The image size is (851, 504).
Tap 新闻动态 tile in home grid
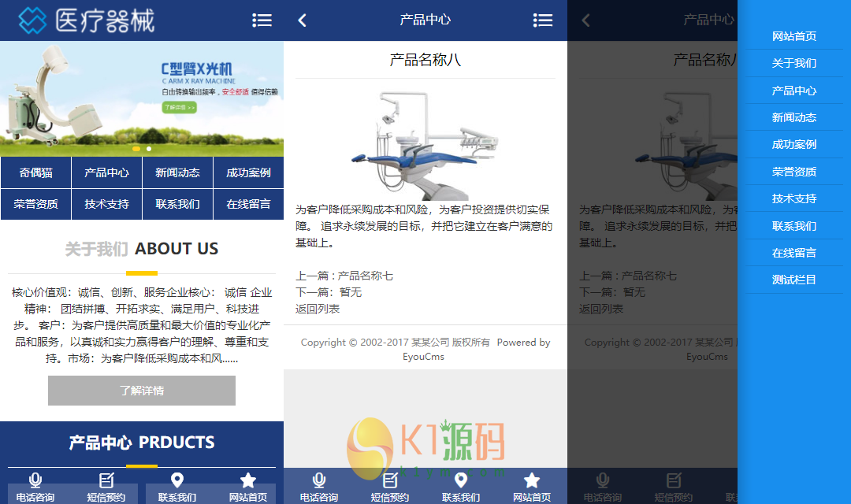(x=177, y=172)
